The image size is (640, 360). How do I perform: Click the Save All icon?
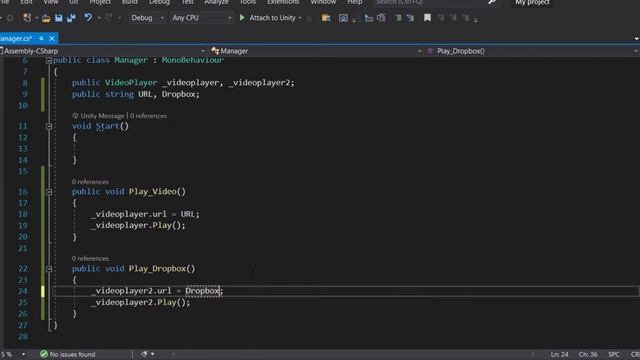pos(71,18)
